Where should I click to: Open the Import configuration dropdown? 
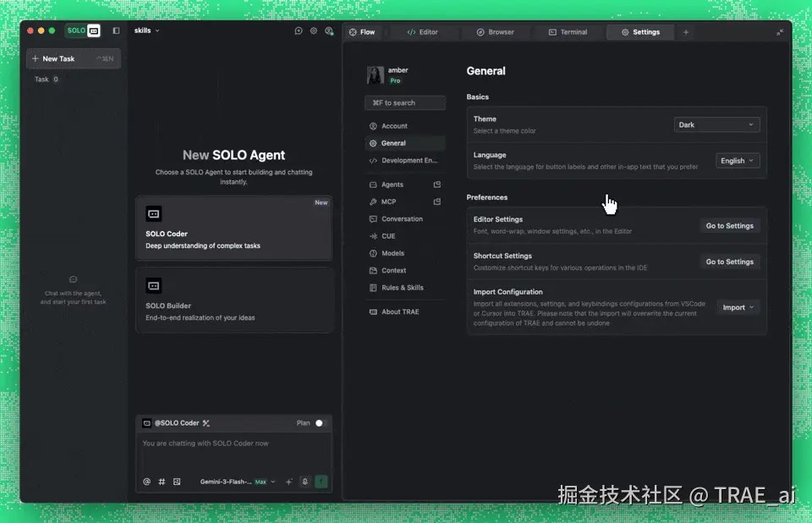click(x=738, y=307)
